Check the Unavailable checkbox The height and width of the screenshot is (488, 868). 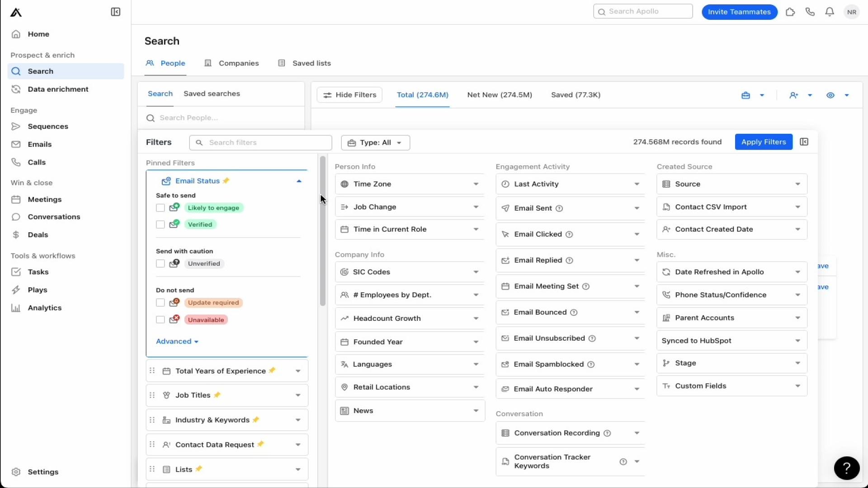tap(160, 320)
